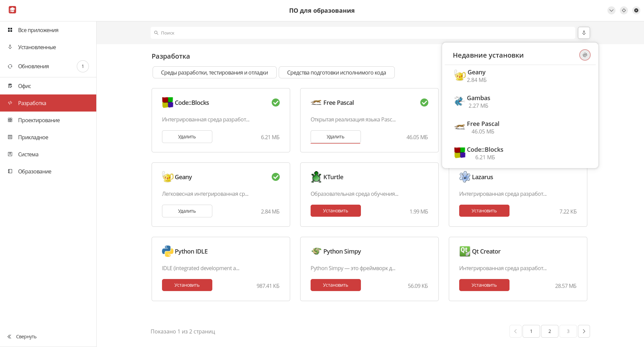644x347 pixels.
Task: Click the Geany icon in recent installs
Action: click(x=460, y=76)
